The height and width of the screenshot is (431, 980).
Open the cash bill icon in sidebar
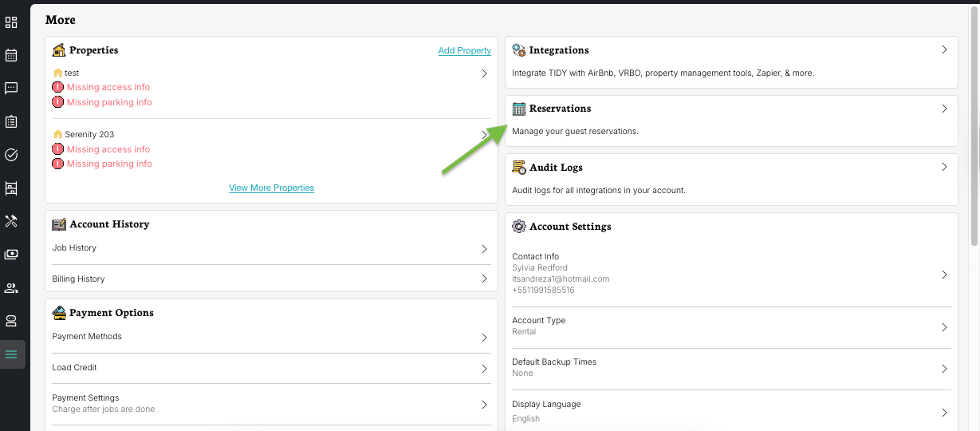(11, 255)
